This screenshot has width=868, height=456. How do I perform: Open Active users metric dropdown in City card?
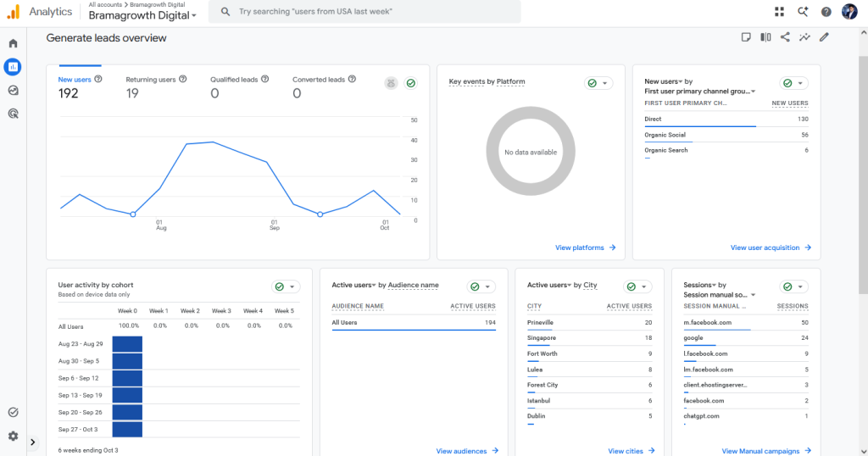click(549, 285)
